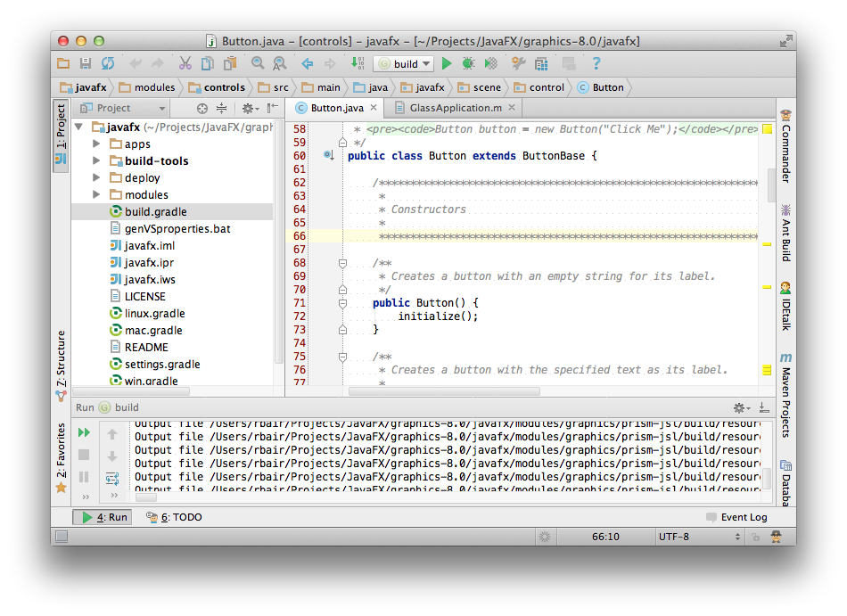Image resolution: width=847 pixels, height=616 pixels.
Task: Click scroll-from-source target icon in Project panel
Action: 202,108
